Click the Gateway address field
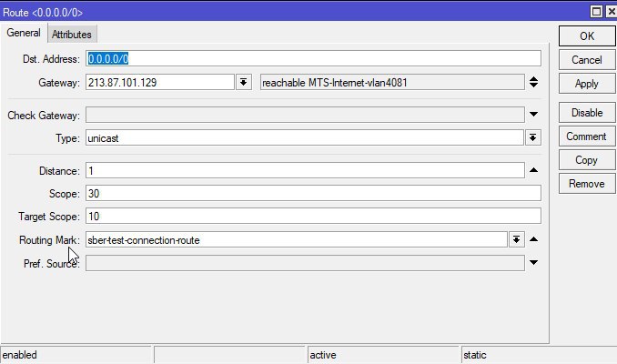 [x=160, y=82]
